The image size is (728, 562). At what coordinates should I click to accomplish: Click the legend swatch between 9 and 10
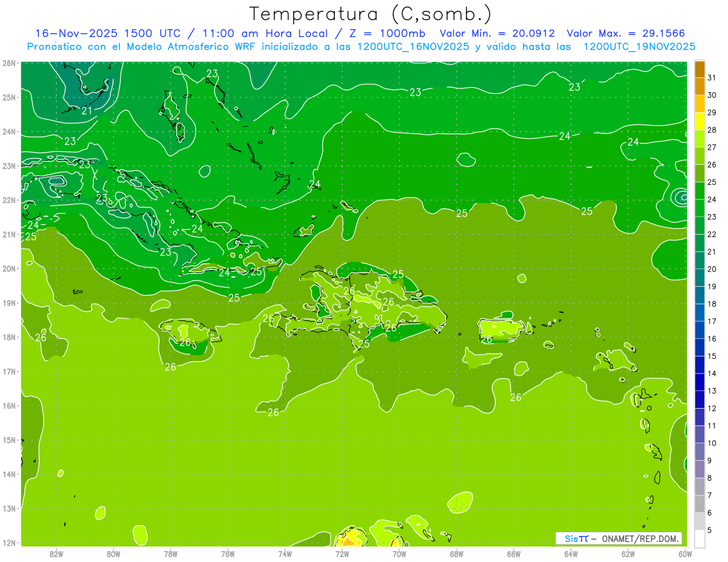pyautogui.click(x=699, y=451)
